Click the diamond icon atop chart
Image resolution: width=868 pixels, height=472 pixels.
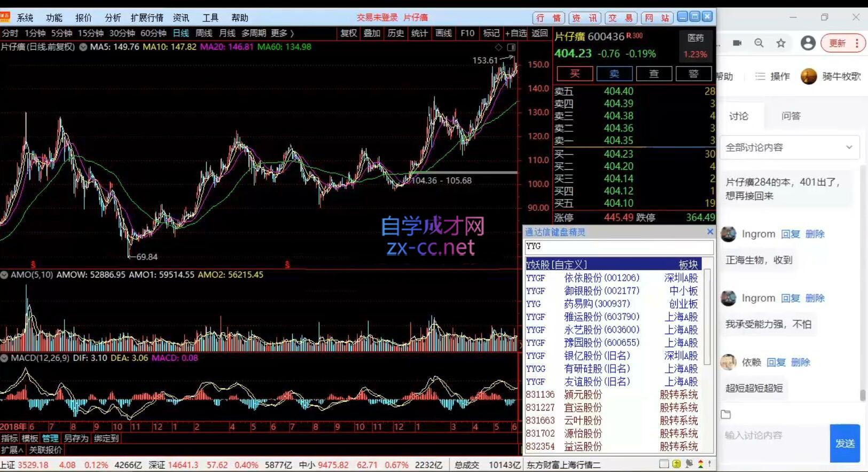498,48
